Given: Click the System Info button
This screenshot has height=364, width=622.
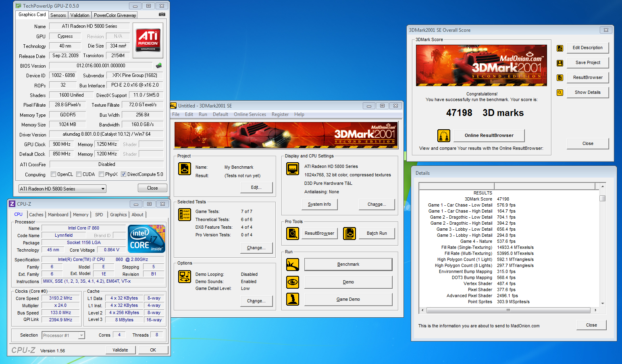Looking at the screenshot, I should click(x=319, y=205).
